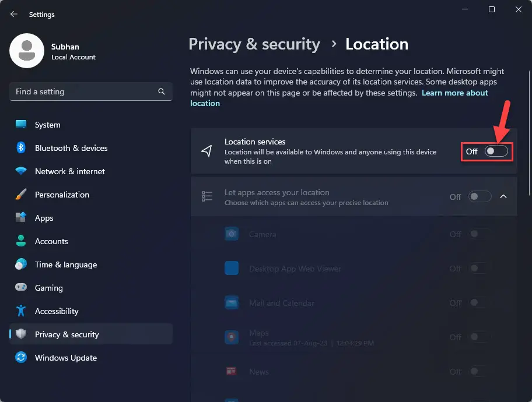Image resolution: width=532 pixels, height=402 pixels.
Task: Open Accounts settings
Action: click(91, 241)
